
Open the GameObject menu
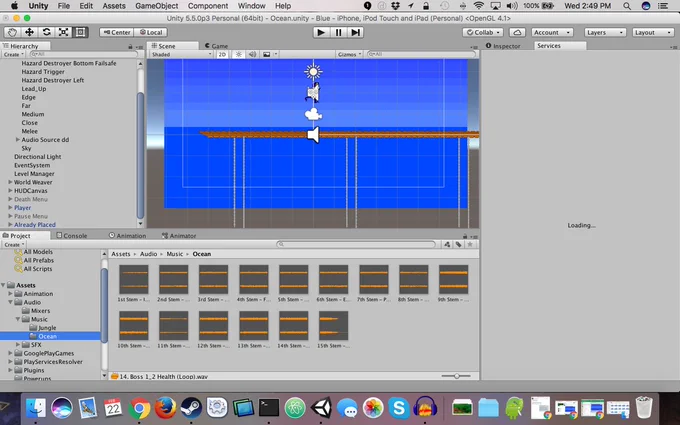[157, 6]
